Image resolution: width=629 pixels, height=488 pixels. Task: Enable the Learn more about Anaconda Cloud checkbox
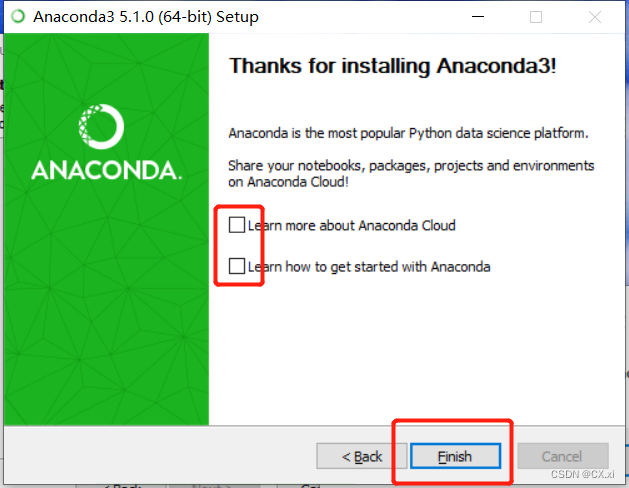237,225
